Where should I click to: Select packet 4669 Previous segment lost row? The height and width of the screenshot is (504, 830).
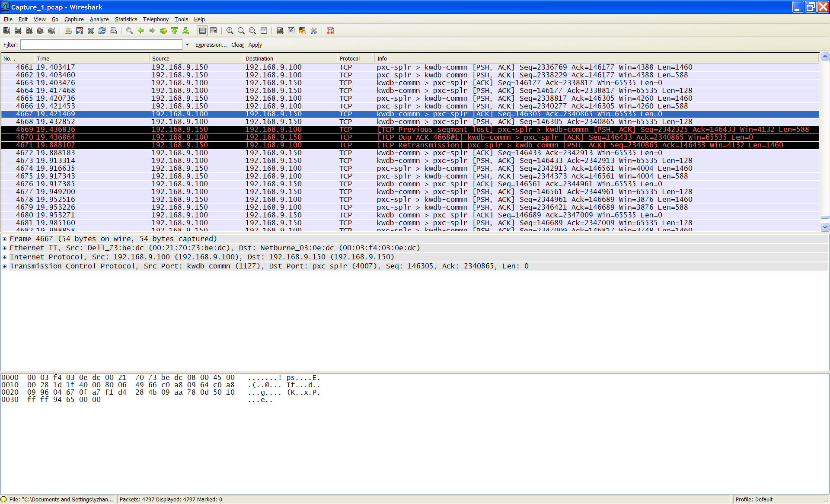click(x=410, y=130)
